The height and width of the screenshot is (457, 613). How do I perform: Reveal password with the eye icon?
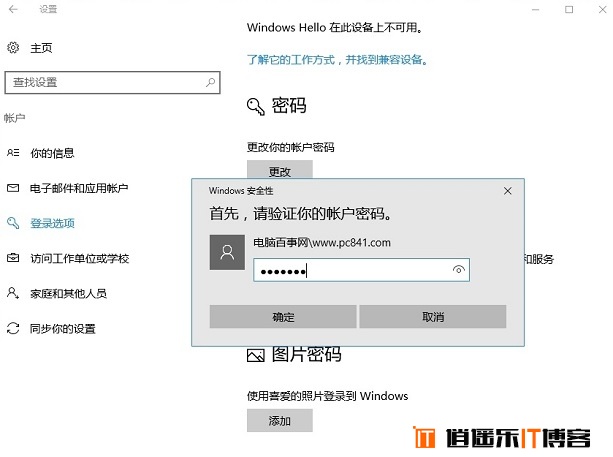[x=459, y=269]
